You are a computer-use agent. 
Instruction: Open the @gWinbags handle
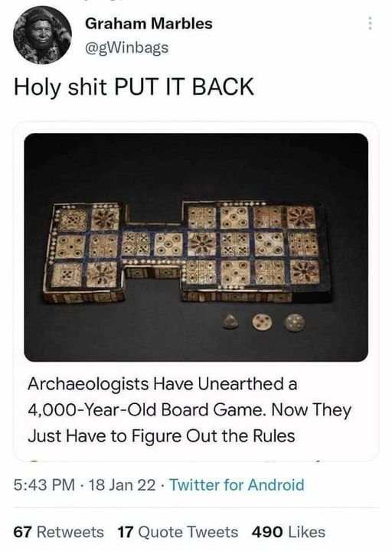tap(126, 47)
